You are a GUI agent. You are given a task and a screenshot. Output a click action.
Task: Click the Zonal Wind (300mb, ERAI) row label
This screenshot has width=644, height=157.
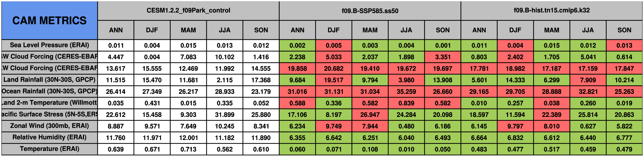pos(49,126)
